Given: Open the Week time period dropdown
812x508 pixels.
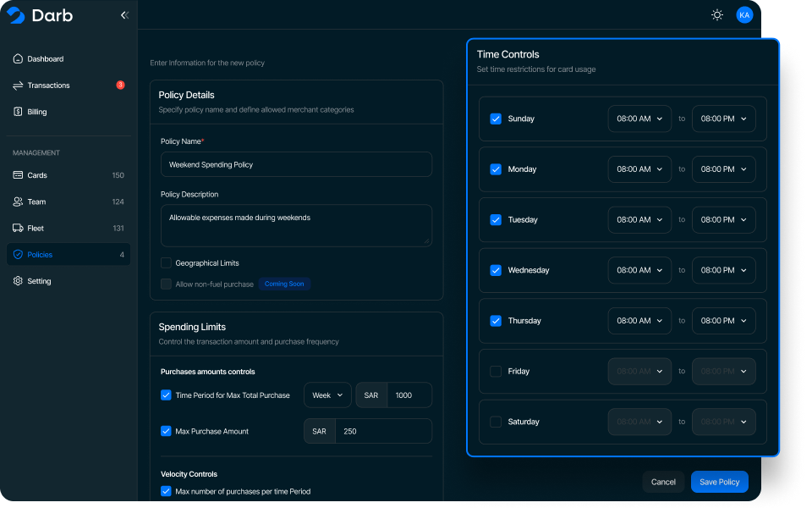Looking at the screenshot, I should coord(327,395).
